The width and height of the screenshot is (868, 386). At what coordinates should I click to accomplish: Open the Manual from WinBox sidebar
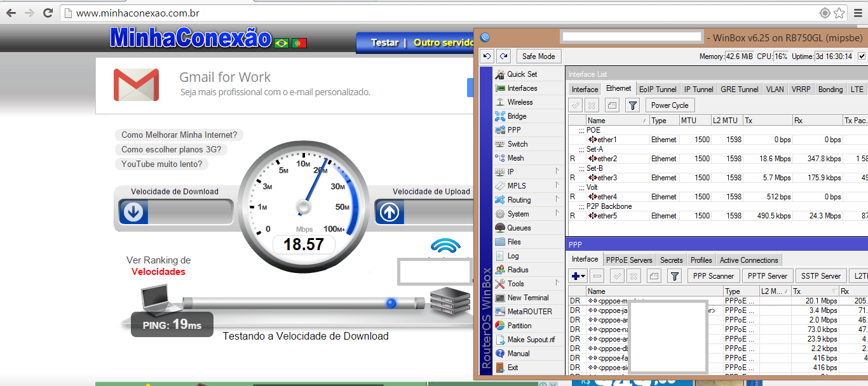pos(519,354)
